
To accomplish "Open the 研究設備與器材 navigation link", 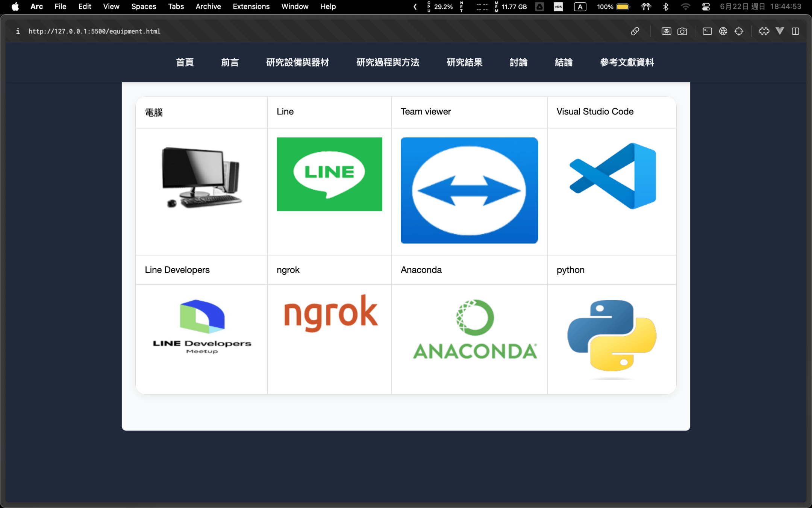I will tap(297, 62).
